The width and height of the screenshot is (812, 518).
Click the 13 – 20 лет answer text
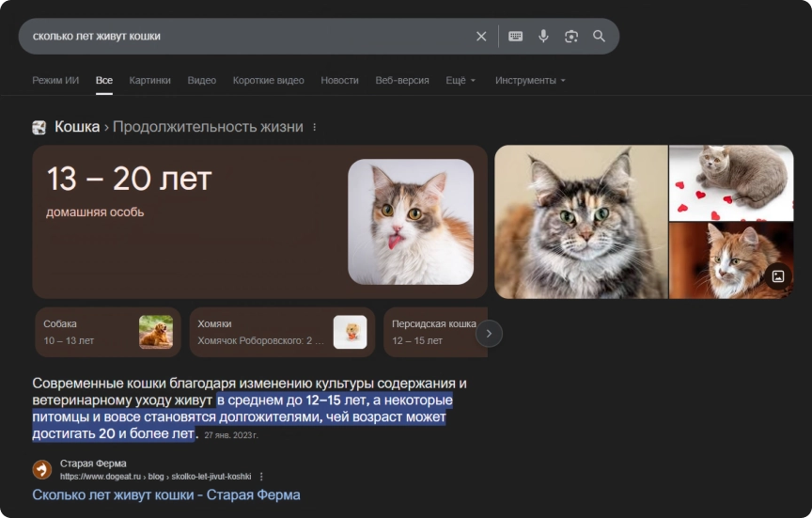coord(130,180)
